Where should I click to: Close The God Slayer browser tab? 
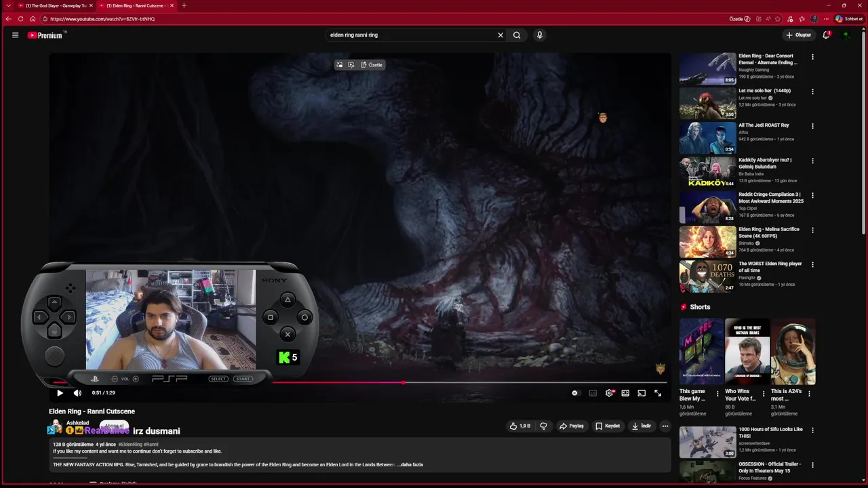[x=91, y=5]
